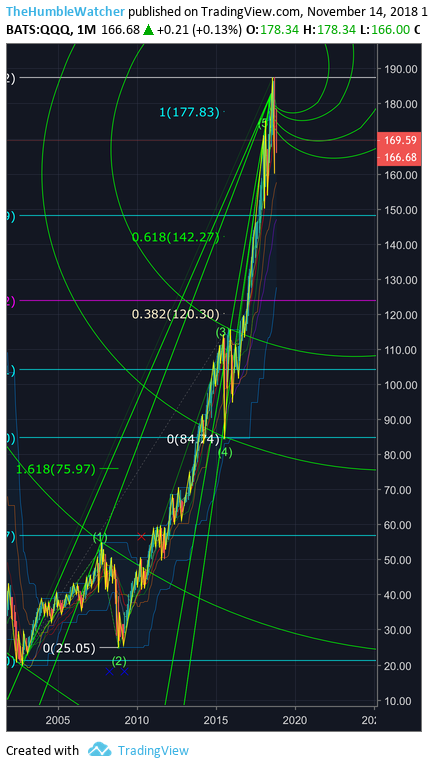
Task: Select the 0.618(142.27) Fibonacci label
Action: tap(175, 237)
